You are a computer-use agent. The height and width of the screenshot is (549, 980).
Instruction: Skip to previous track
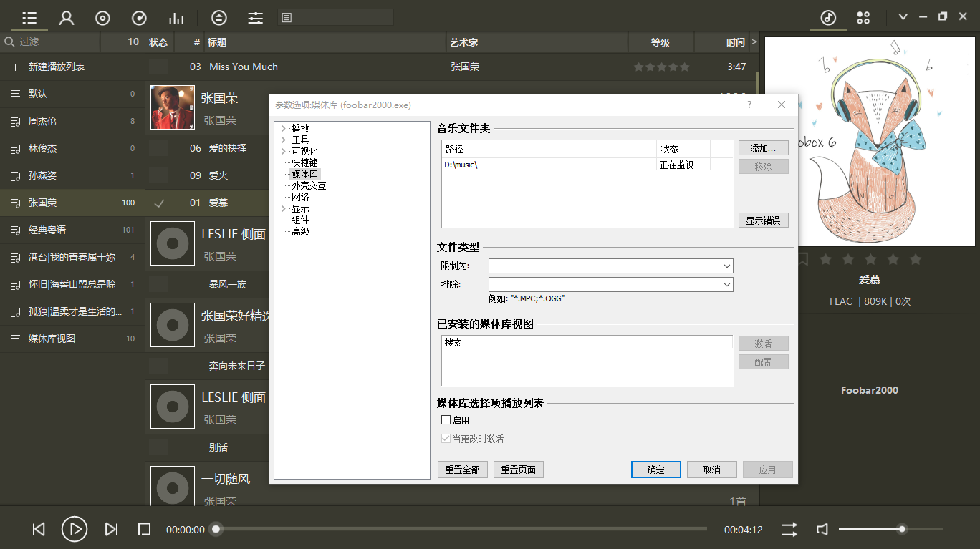pos(39,530)
